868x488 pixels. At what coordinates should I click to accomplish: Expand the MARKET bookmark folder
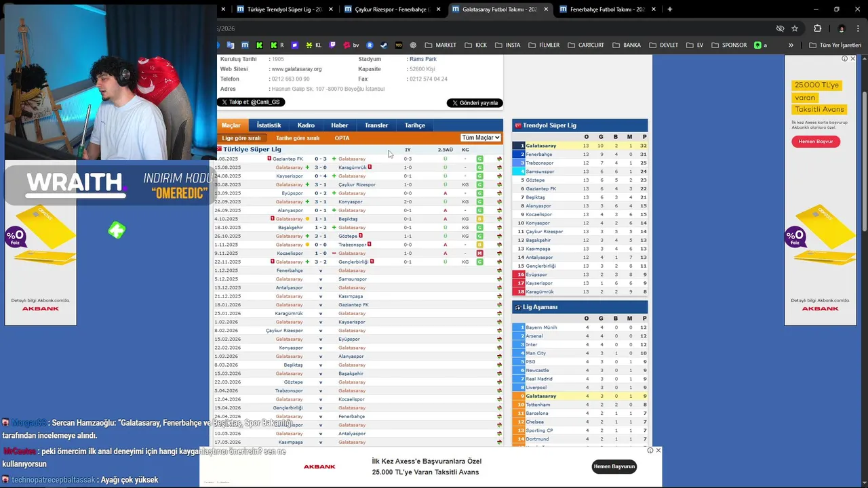441,45
